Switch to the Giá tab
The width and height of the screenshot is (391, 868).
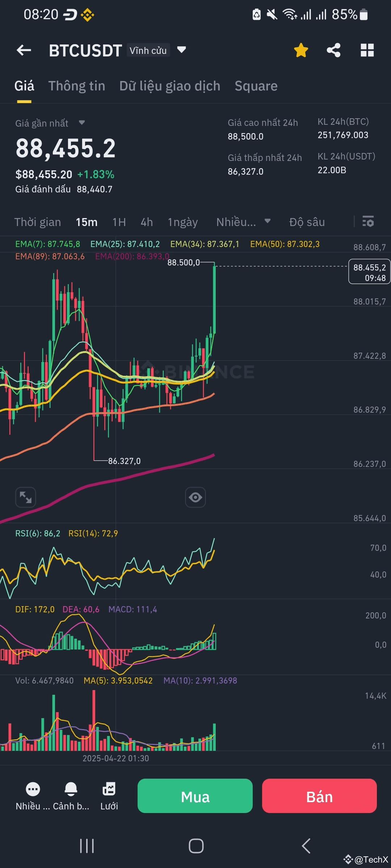tap(24, 86)
